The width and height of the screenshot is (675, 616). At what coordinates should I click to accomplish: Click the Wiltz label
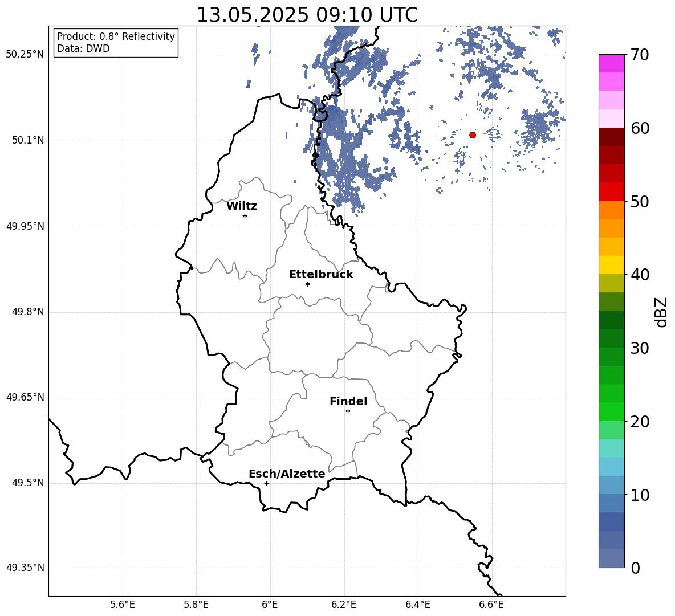242,206
